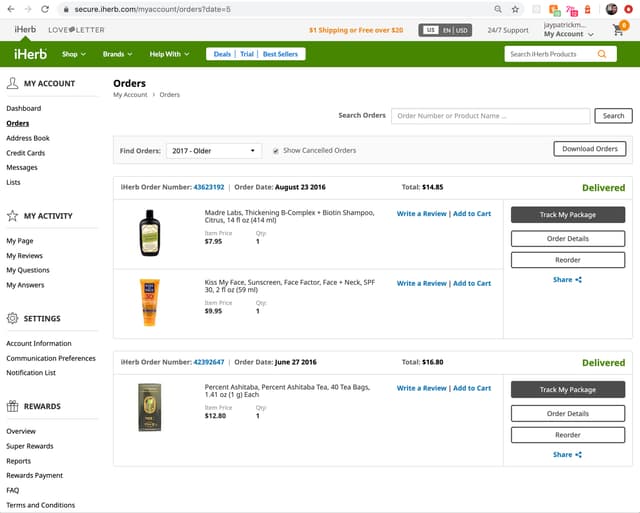Screen dimensions: 640x513
Task: Add Percent Ashitaba Tea to cart
Action: point(472,388)
